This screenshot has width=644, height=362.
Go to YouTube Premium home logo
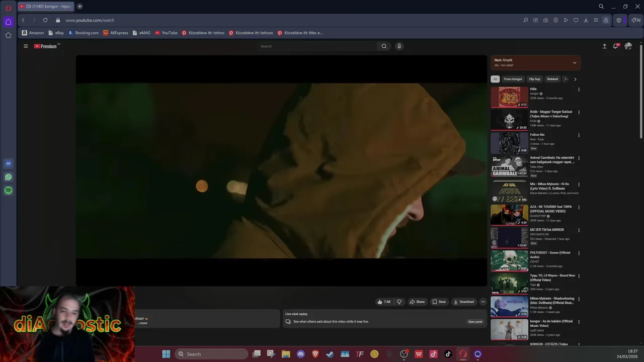click(x=45, y=46)
